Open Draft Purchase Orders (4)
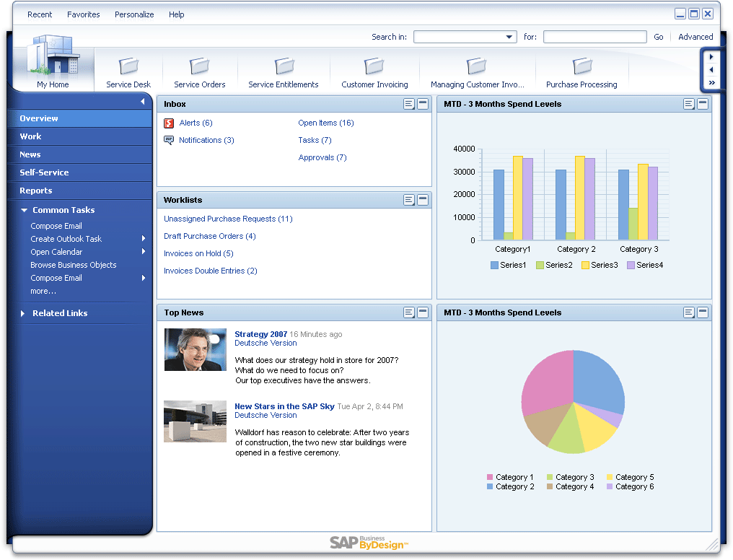Viewport: 733px width, 560px height. [210, 236]
